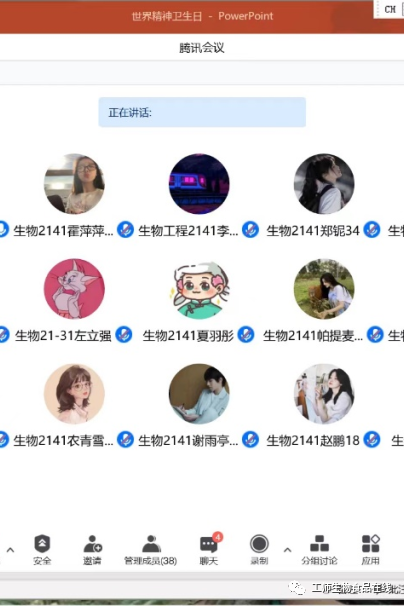
Task: Toggle mic icon beside 生物21-31左立强
Action: click(x=3, y=335)
